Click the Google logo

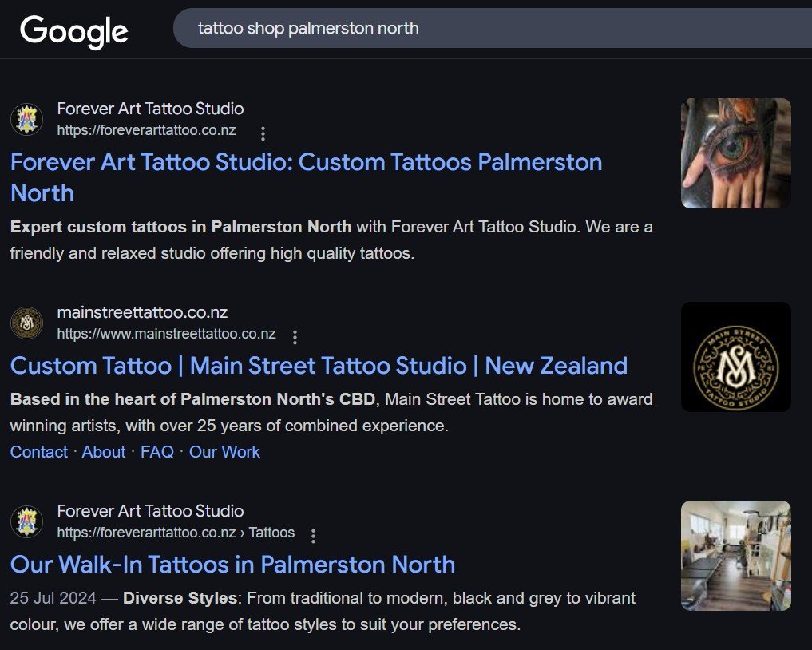73,30
